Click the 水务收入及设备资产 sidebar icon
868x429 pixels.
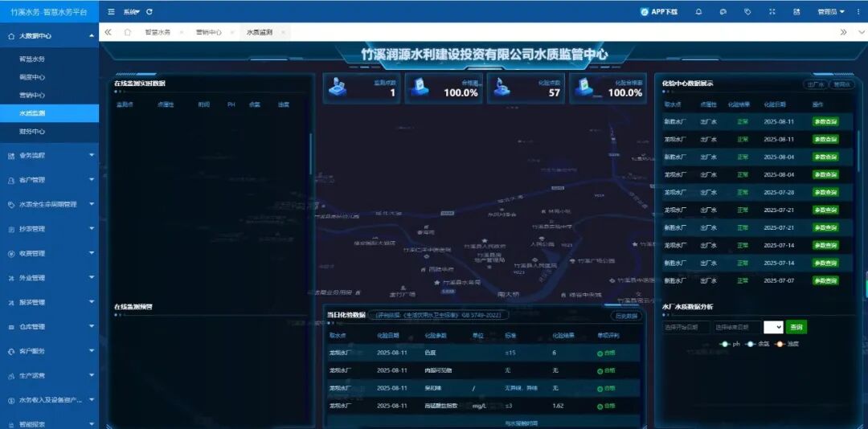11,400
